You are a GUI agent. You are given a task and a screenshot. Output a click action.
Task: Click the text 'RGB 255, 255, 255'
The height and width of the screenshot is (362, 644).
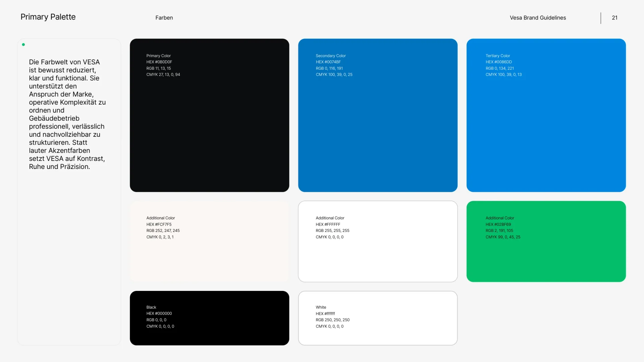tap(332, 231)
